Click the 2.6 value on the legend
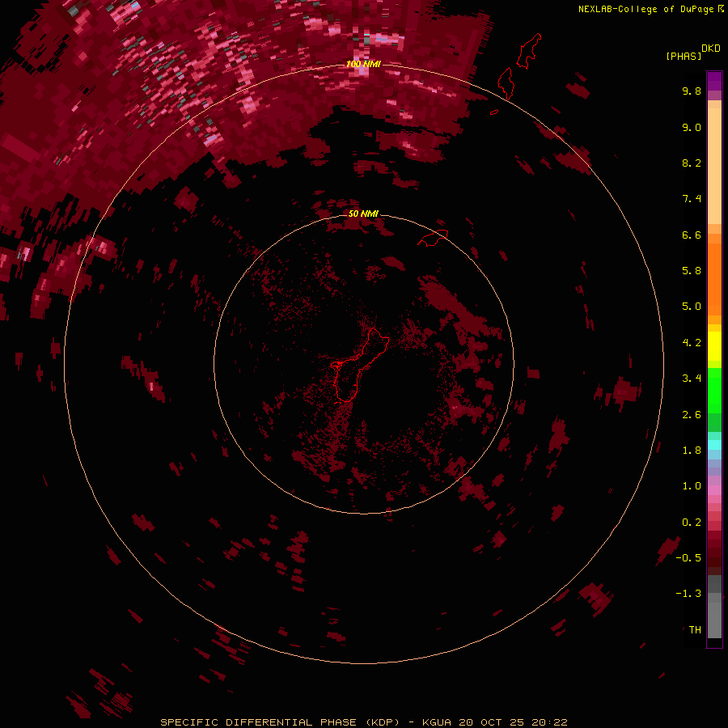This screenshot has width=728, height=728. click(x=692, y=415)
